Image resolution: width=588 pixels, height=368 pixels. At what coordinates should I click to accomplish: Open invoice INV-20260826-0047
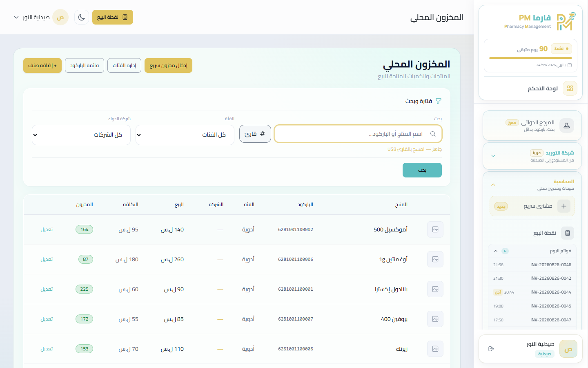click(532, 320)
